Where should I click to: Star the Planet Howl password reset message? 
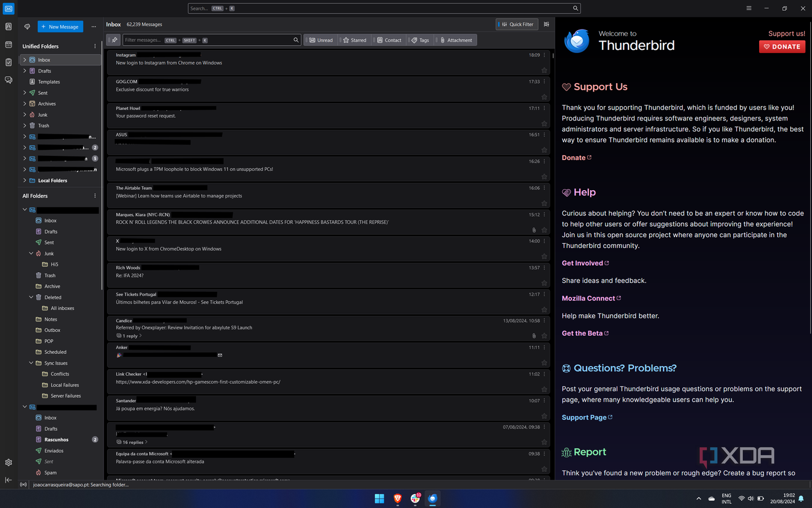point(544,123)
